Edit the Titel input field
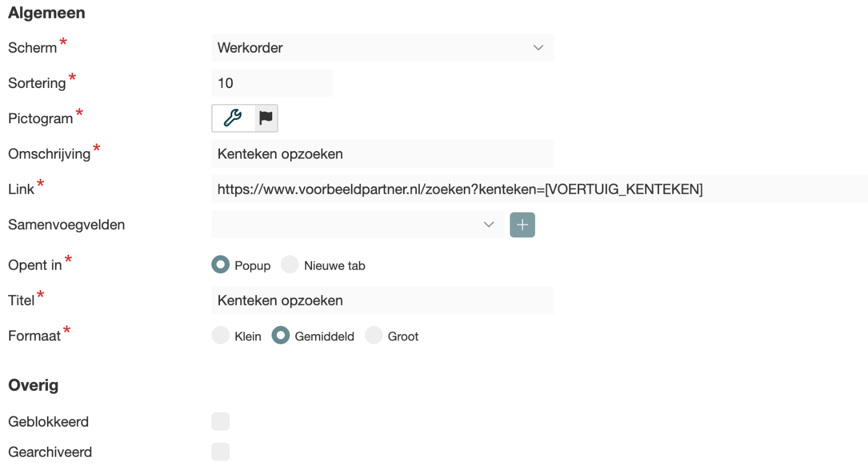Viewport: 868px width, 470px height. point(383,300)
